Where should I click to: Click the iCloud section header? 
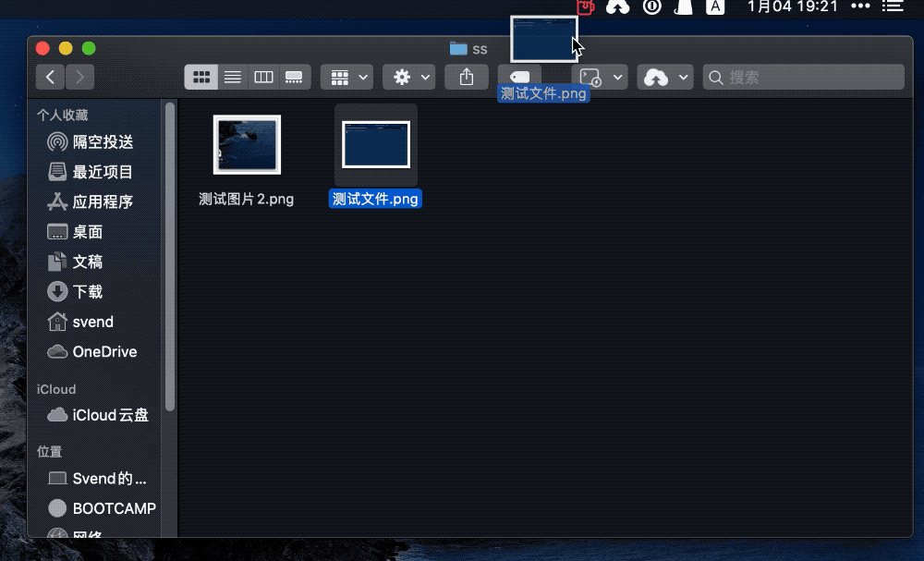point(56,389)
